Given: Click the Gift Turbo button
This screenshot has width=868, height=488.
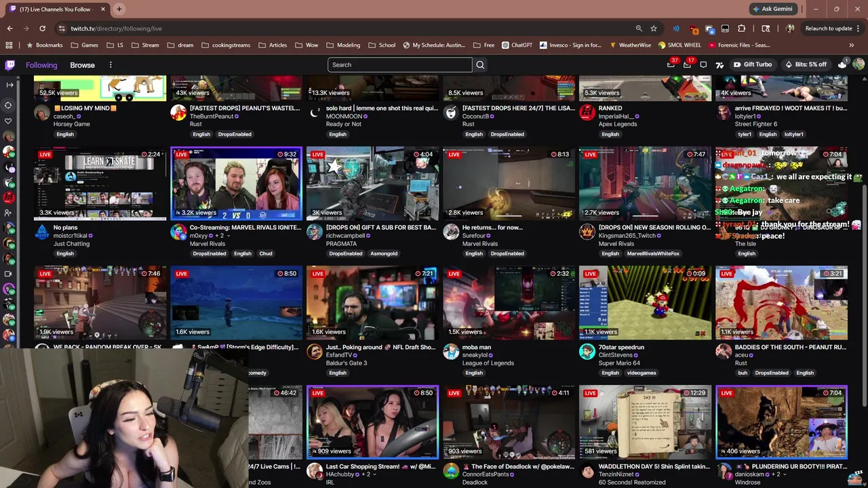Looking at the screenshot, I should (752, 64).
